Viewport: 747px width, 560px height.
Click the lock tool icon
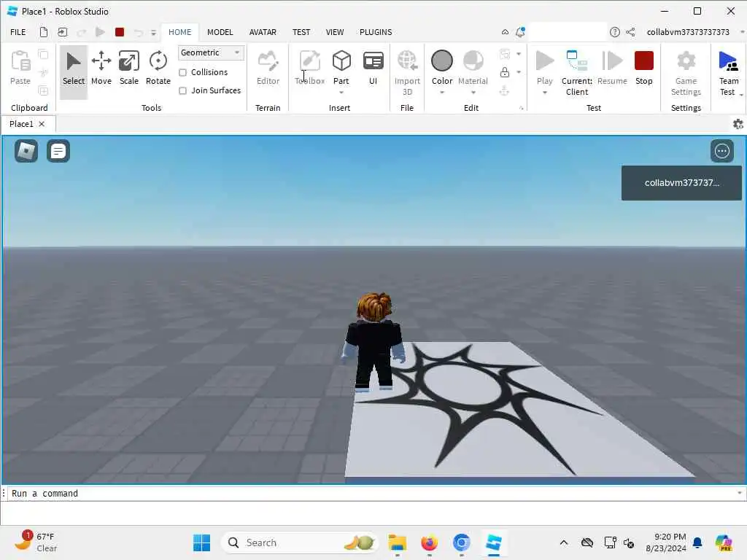(505, 72)
